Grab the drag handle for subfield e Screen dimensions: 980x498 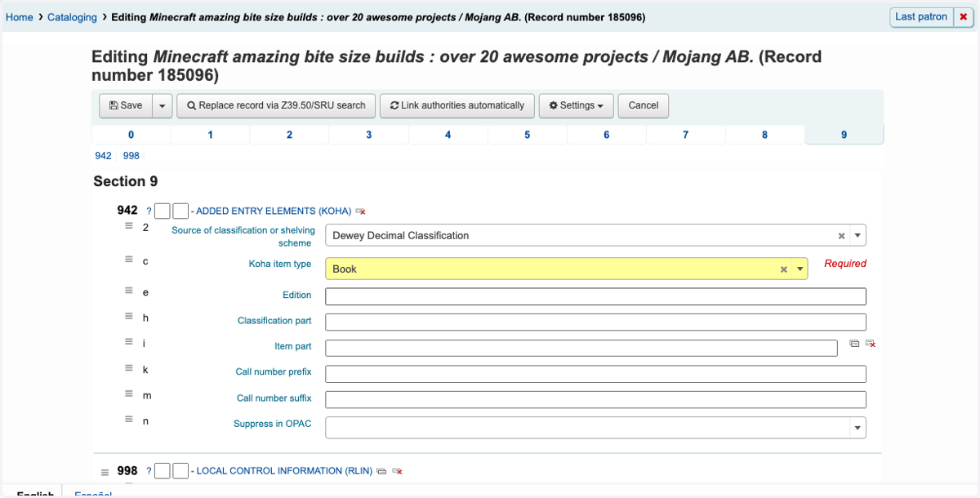129,291
